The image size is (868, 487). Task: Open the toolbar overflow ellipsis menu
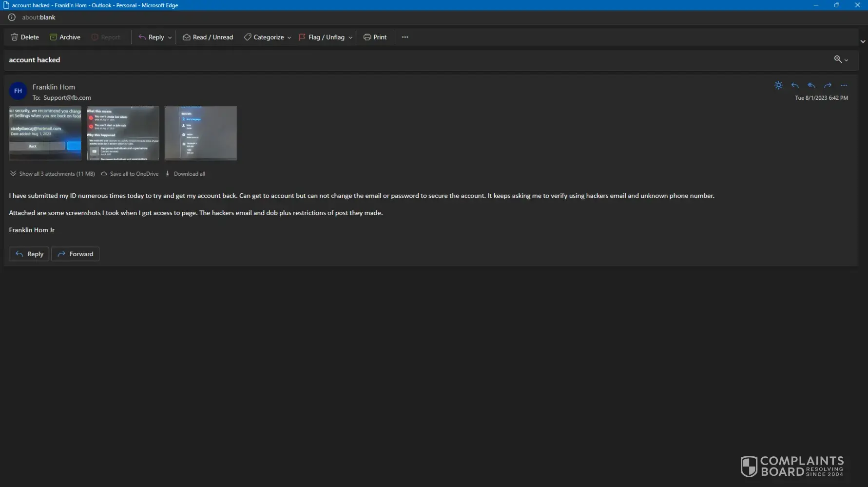[x=405, y=37]
